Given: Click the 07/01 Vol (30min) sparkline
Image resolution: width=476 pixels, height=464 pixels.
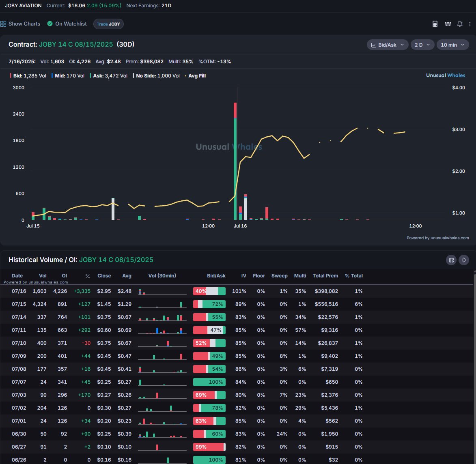Looking at the screenshot, I should [x=162, y=421].
